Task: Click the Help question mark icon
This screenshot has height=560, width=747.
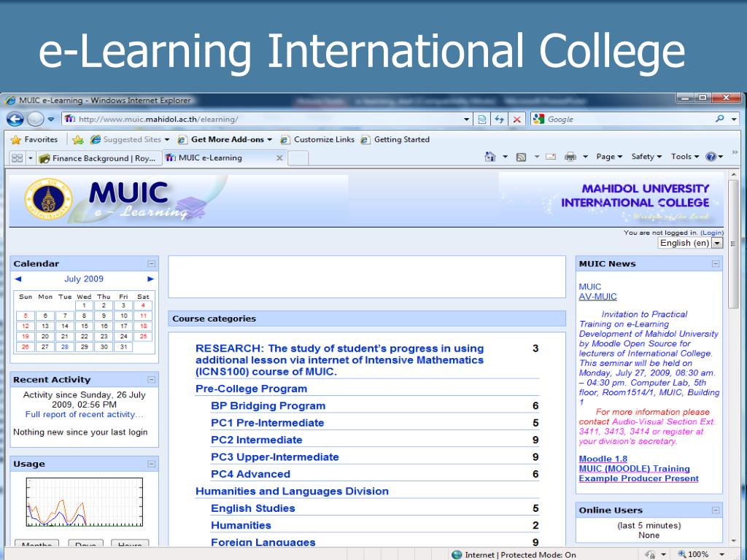Action: coord(711,157)
